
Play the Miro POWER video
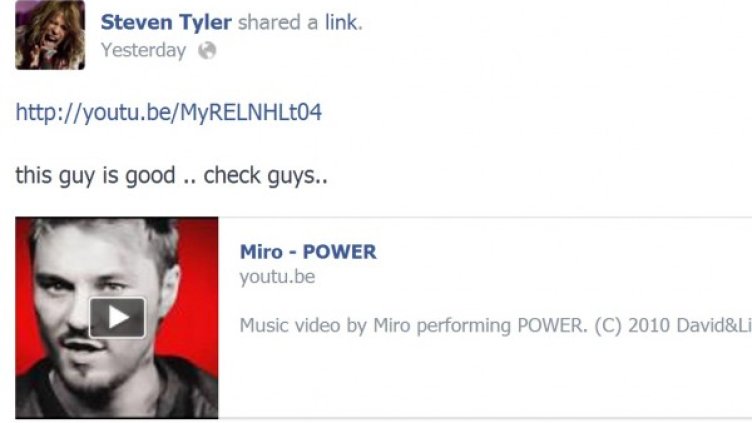(x=117, y=317)
